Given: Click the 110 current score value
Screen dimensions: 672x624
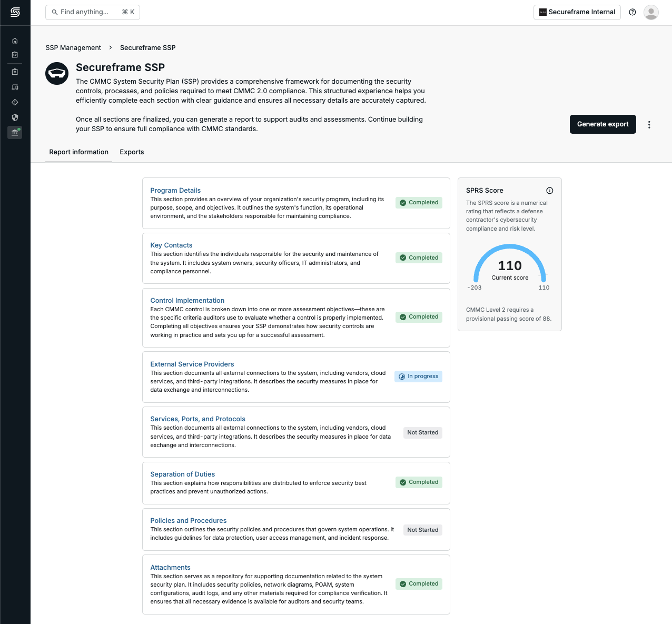Looking at the screenshot, I should (510, 266).
